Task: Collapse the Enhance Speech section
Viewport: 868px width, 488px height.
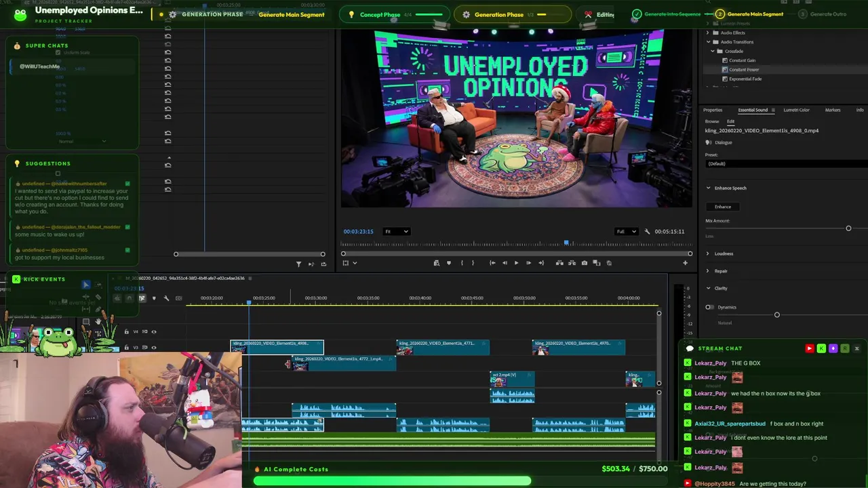Action: [709, 188]
